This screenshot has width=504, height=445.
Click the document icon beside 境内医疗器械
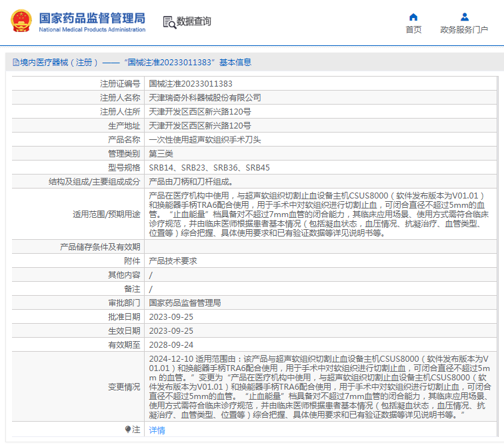[x=16, y=63]
